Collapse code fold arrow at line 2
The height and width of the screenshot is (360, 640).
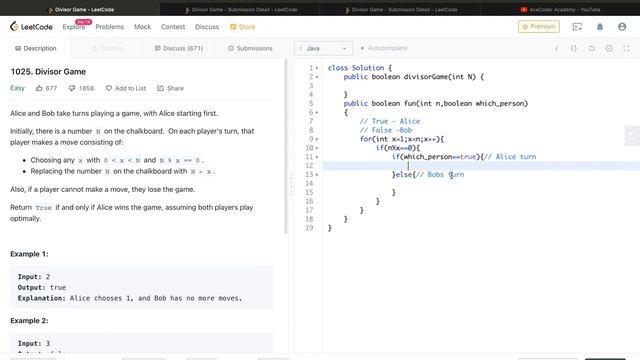point(317,77)
